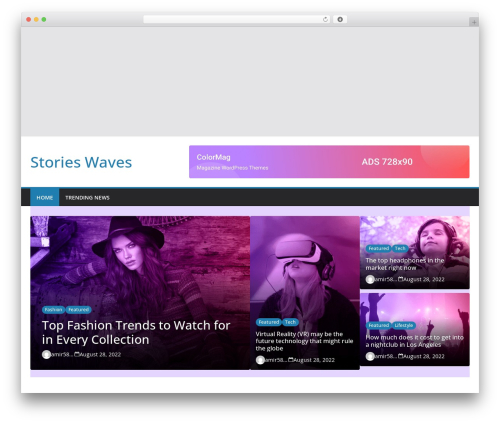Click the Fashion tag on the fashion trends post

(53, 310)
